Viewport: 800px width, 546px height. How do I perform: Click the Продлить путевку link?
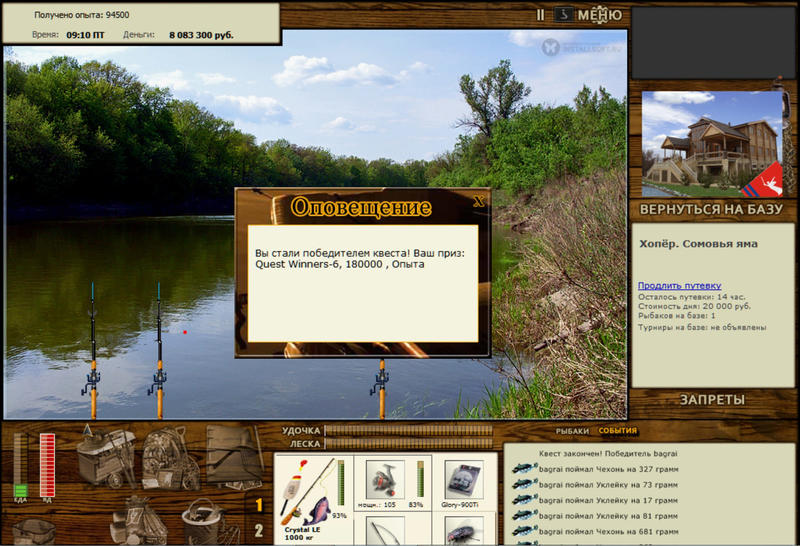680,286
